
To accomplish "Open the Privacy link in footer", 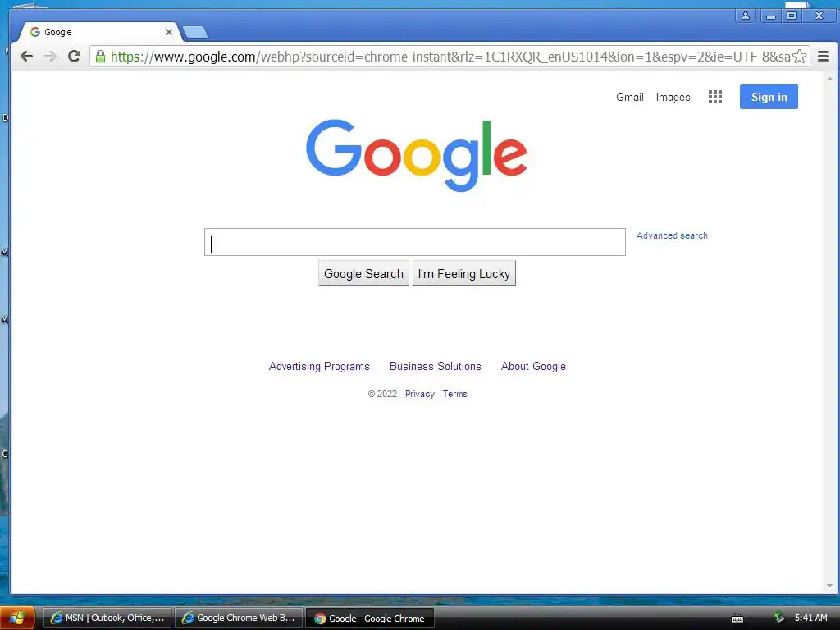I will point(419,395).
